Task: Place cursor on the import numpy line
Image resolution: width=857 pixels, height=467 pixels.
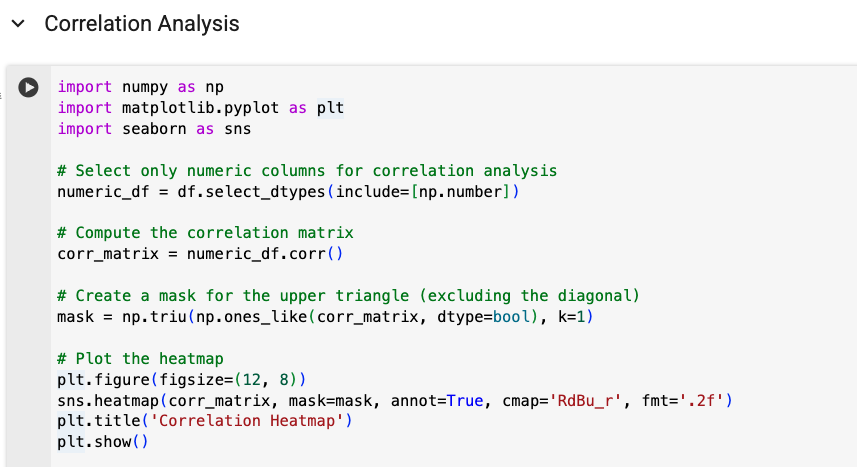Action: (x=140, y=88)
